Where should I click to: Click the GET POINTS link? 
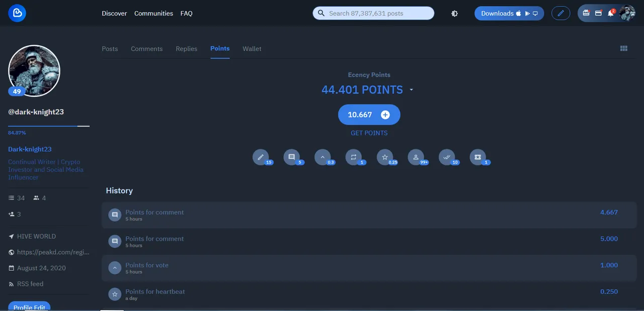pyautogui.click(x=369, y=133)
